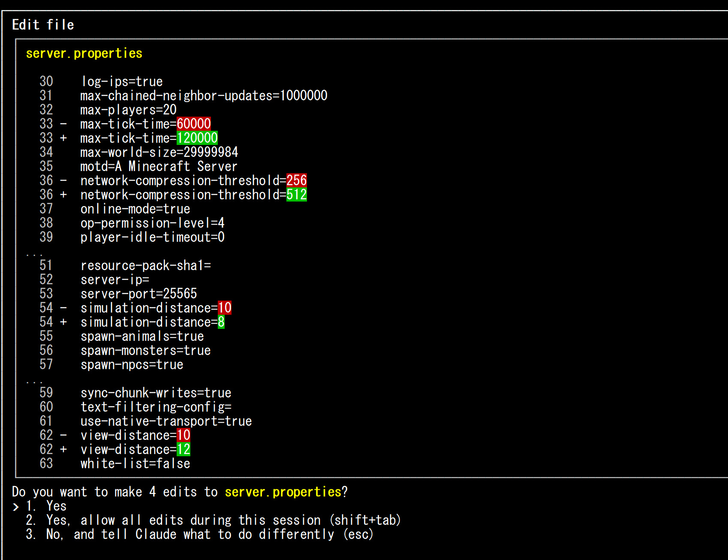Select option 1 Yes
This screenshot has width=728, height=560.
[x=56, y=506]
